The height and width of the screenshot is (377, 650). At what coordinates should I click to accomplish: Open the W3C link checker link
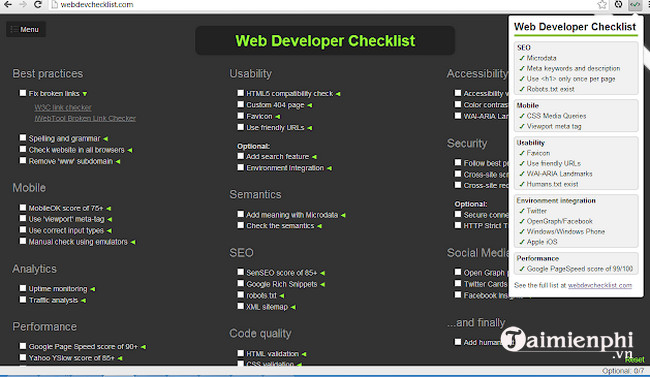pos(63,107)
